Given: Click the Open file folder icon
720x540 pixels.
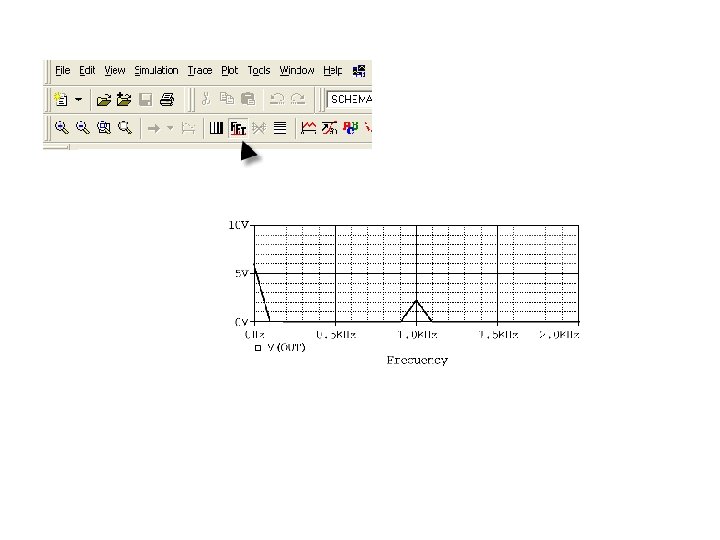Looking at the screenshot, I should tap(104, 100).
